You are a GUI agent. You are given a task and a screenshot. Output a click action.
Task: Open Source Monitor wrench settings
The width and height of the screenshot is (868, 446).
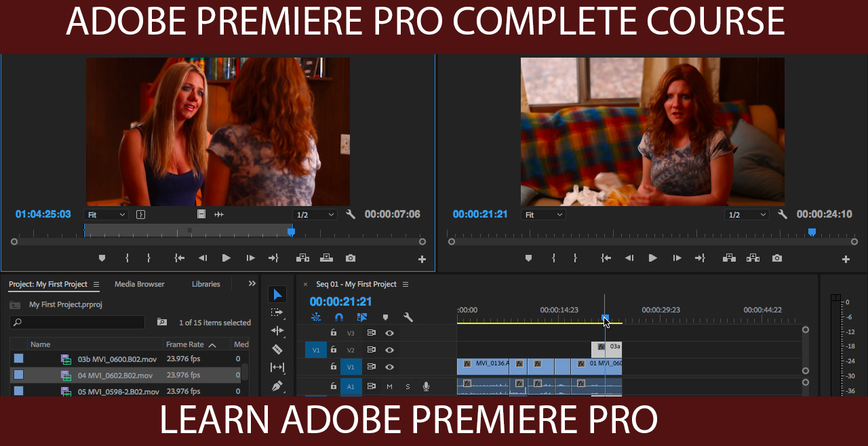click(x=351, y=214)
